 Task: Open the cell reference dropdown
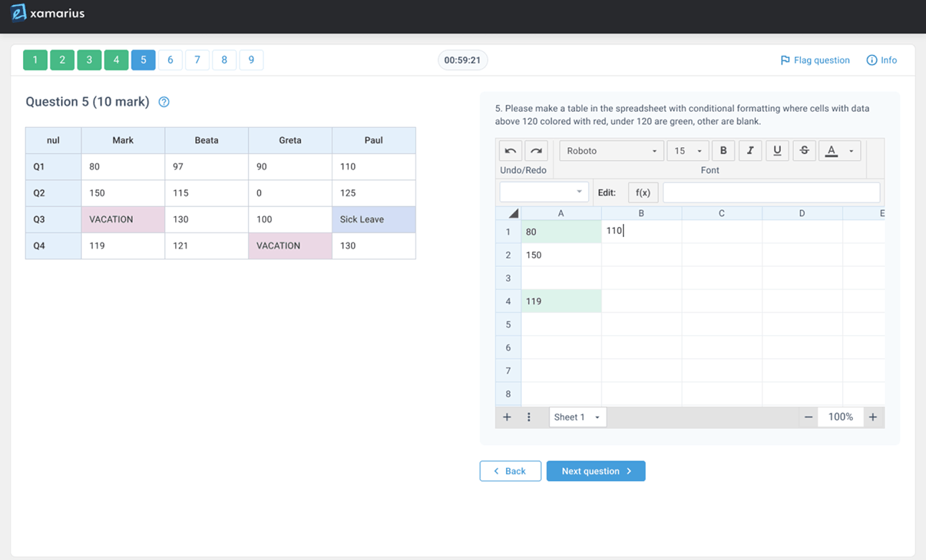pyautogui.click(x=544, y=192)
